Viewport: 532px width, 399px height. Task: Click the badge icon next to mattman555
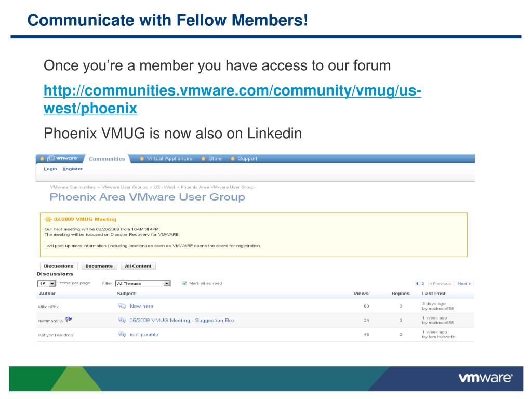tap(69, 320)
